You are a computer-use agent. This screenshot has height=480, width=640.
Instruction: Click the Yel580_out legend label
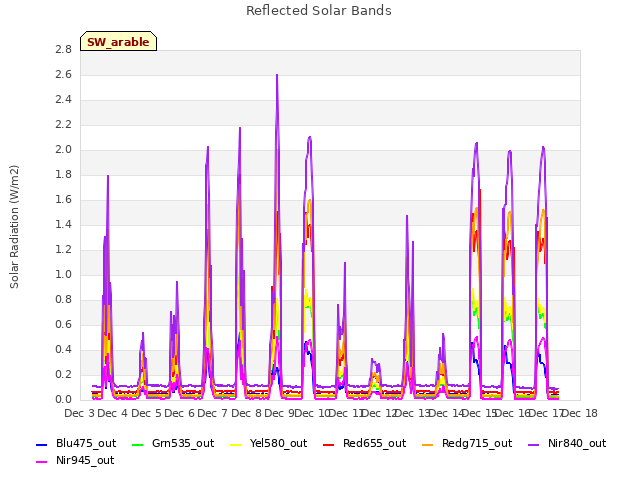(x=278, y=443)
